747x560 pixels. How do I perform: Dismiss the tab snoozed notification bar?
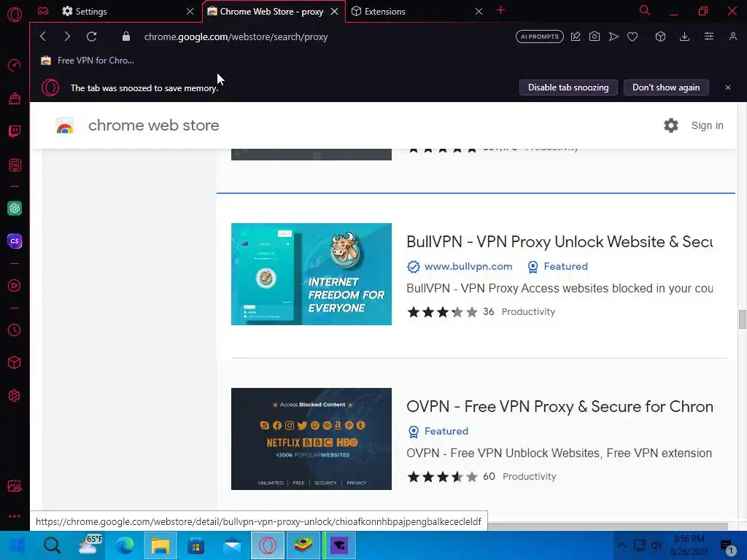[727, 87]
